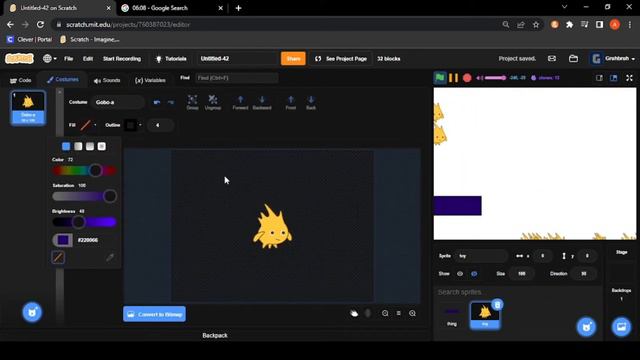Move selection Forward one layer

[240, 102]
